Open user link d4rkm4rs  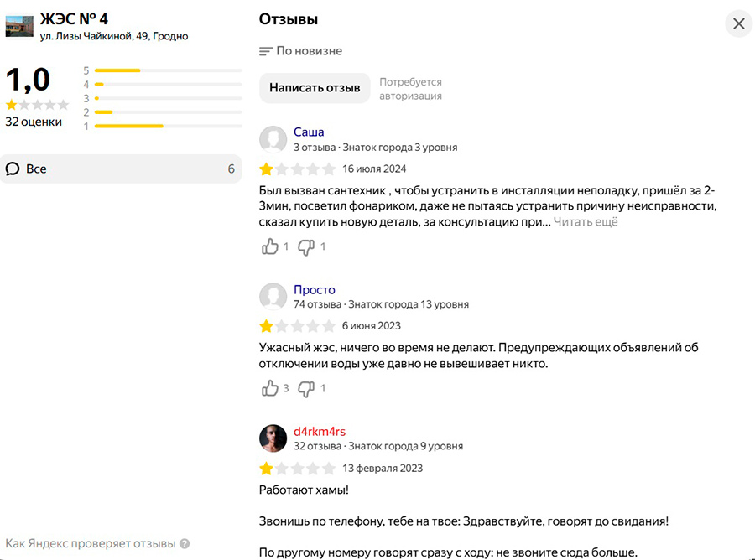pos(320,432)
